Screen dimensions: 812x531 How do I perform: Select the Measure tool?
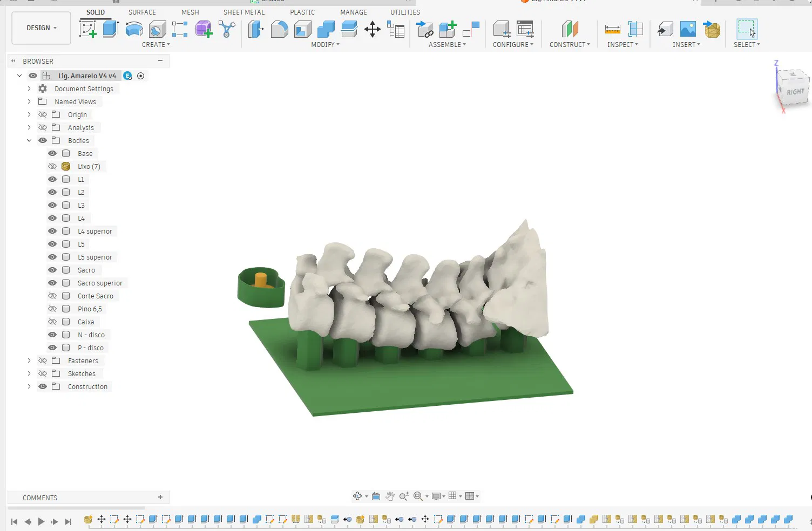[x=612, y=29]
